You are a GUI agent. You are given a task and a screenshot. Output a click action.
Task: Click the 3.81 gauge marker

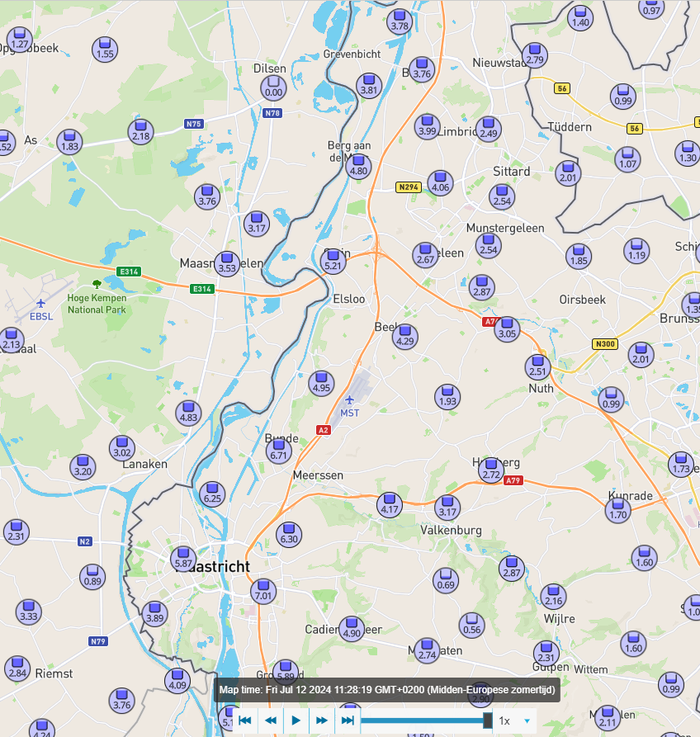pyautogui.click(x=369, y=86)
